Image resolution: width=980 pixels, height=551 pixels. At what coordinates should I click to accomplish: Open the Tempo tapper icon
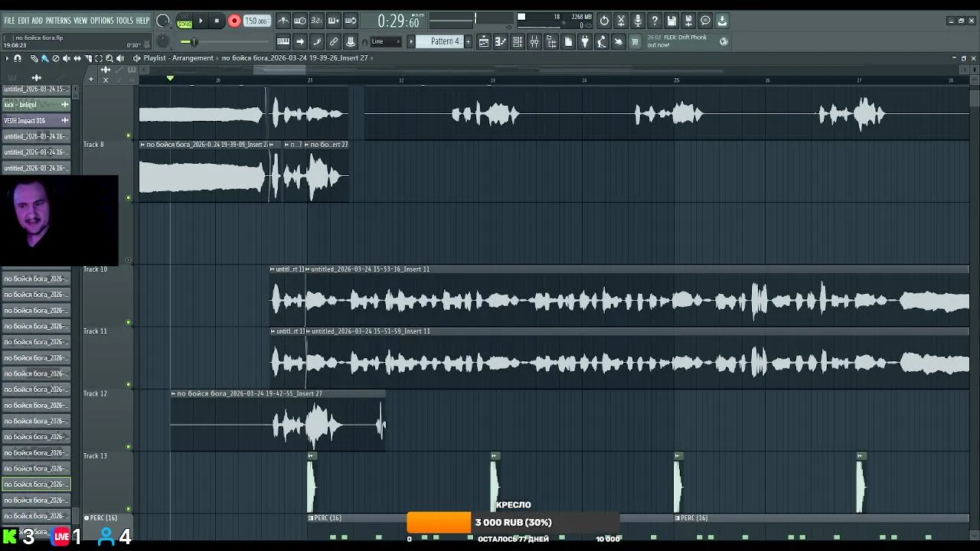pos(602,42)
